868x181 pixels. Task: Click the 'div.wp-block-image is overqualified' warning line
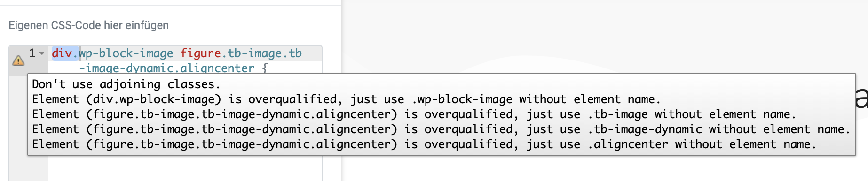pos(347,99)
